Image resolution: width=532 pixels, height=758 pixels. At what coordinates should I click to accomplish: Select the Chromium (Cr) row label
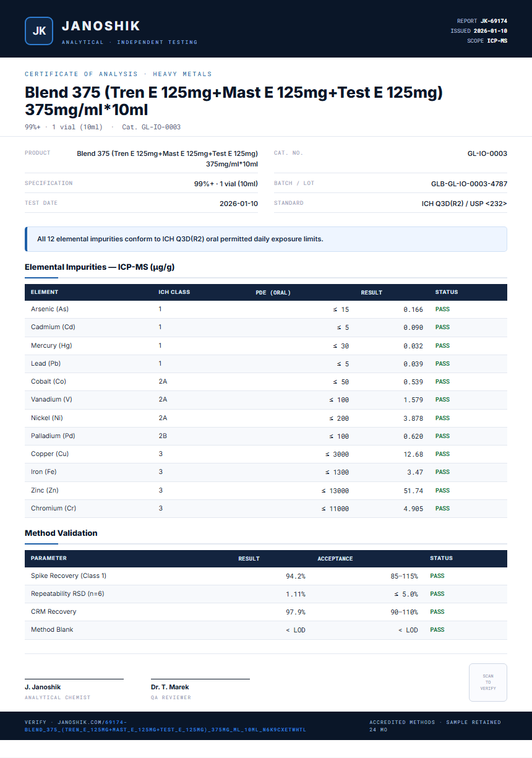pyautogui.click(x=53, y=508)
